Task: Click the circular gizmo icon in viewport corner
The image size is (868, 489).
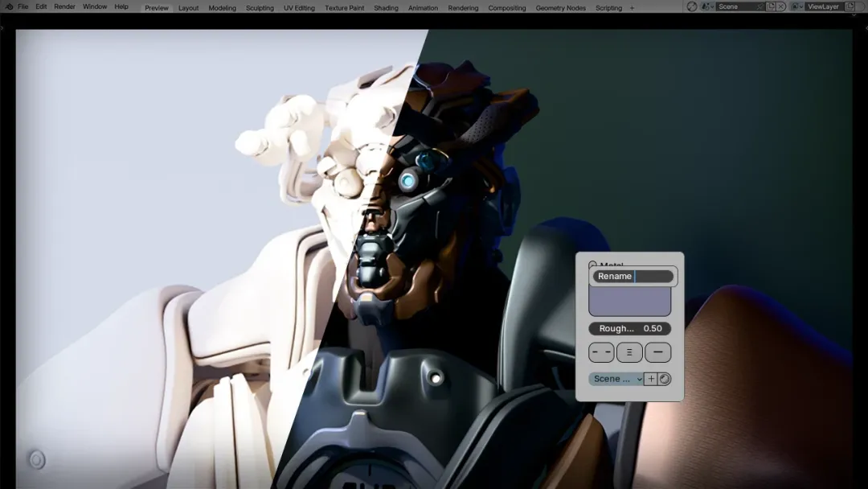Action: (36, 459)
